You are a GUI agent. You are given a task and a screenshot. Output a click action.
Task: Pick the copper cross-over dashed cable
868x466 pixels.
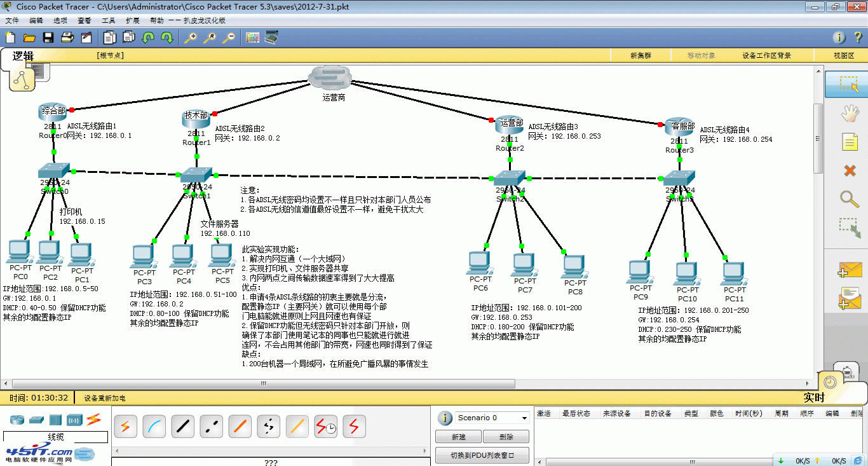click(211, 427)
